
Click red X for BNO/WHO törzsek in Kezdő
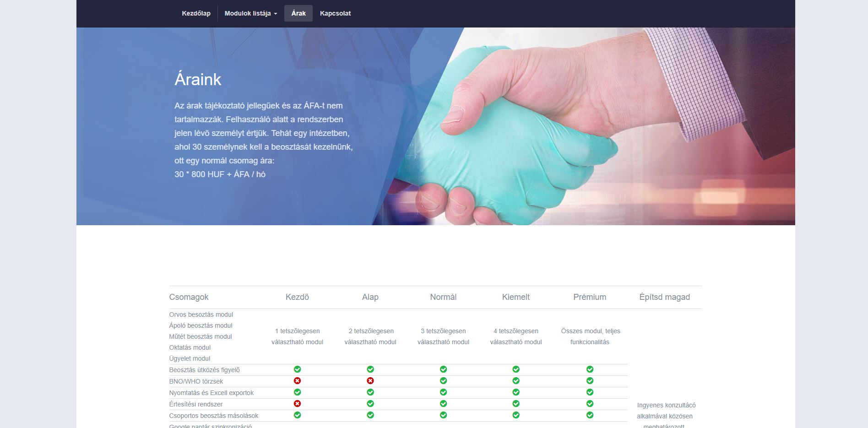[x=297, y=381]
